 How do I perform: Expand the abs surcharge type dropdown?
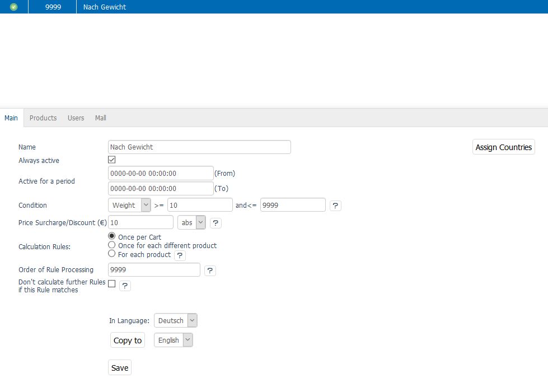click(x=191, y=222)
